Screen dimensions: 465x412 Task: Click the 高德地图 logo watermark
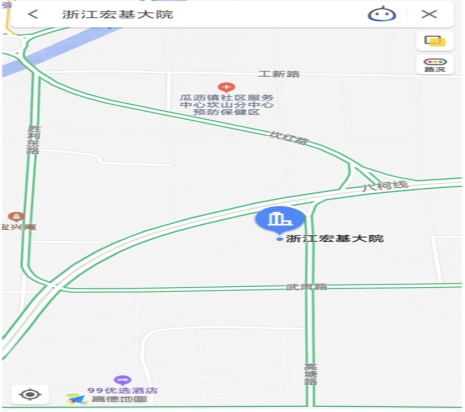tap(106, 399)
